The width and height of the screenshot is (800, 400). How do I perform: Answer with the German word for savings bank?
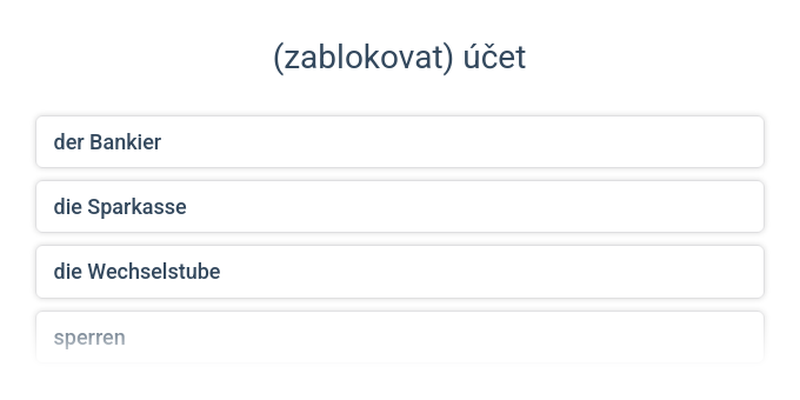(400, 207)
